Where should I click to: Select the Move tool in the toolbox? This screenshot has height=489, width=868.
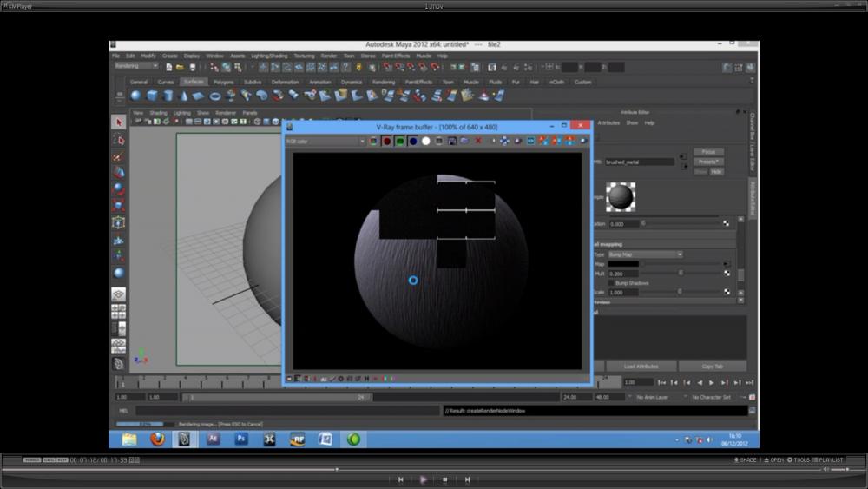click(118, 172)
